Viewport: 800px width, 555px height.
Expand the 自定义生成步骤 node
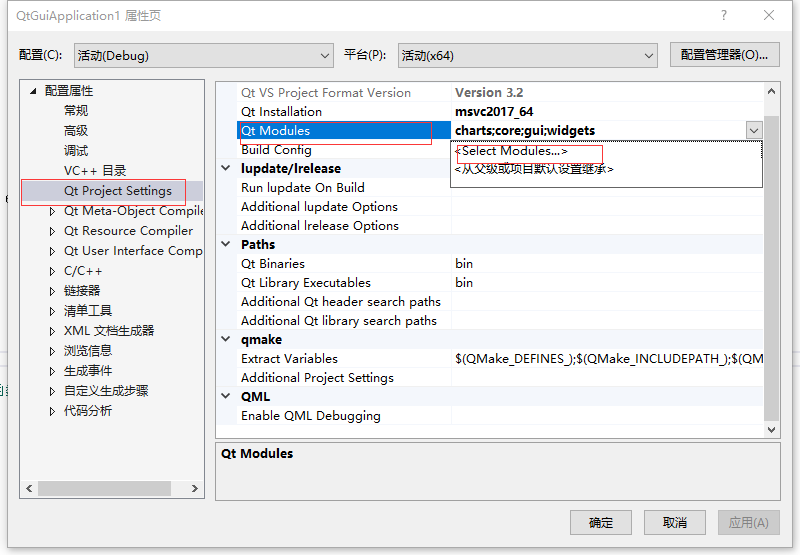coord(52,391)
